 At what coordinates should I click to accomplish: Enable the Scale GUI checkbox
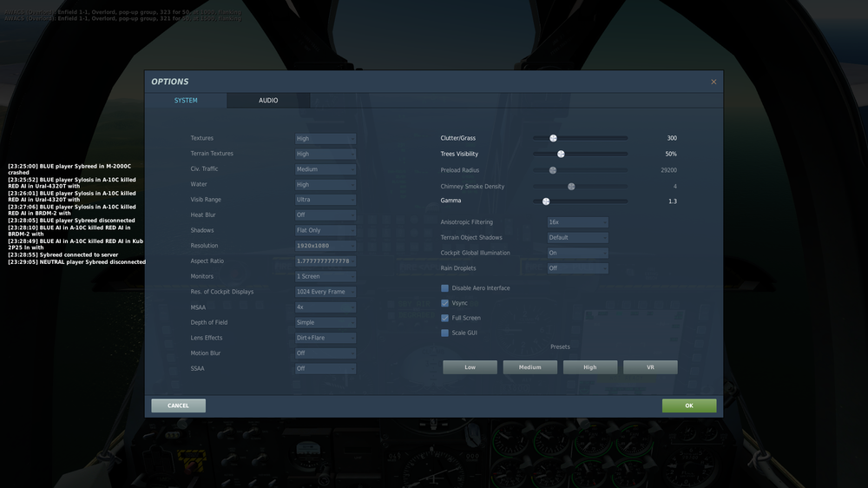tap(444, 333)
